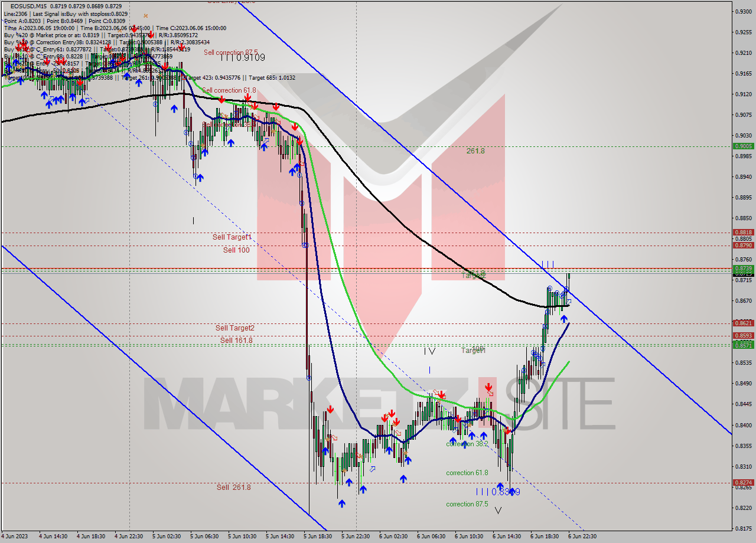Select the green 'correction 61.8' label
Image resolution: width=756 pixels, height=543 pixels.
click(x=467, y=473)
